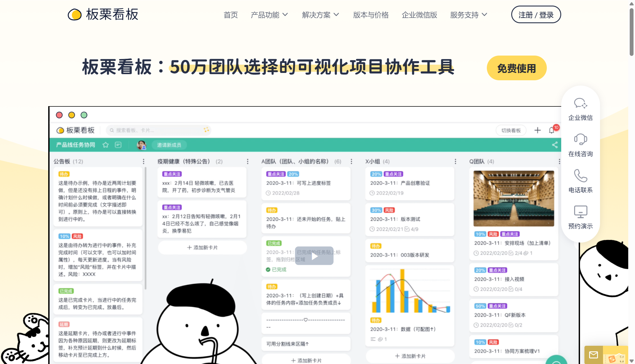The image size is (635, 364).
Task: Open the 版本与价格 menu item
Action: pos(371,15)
